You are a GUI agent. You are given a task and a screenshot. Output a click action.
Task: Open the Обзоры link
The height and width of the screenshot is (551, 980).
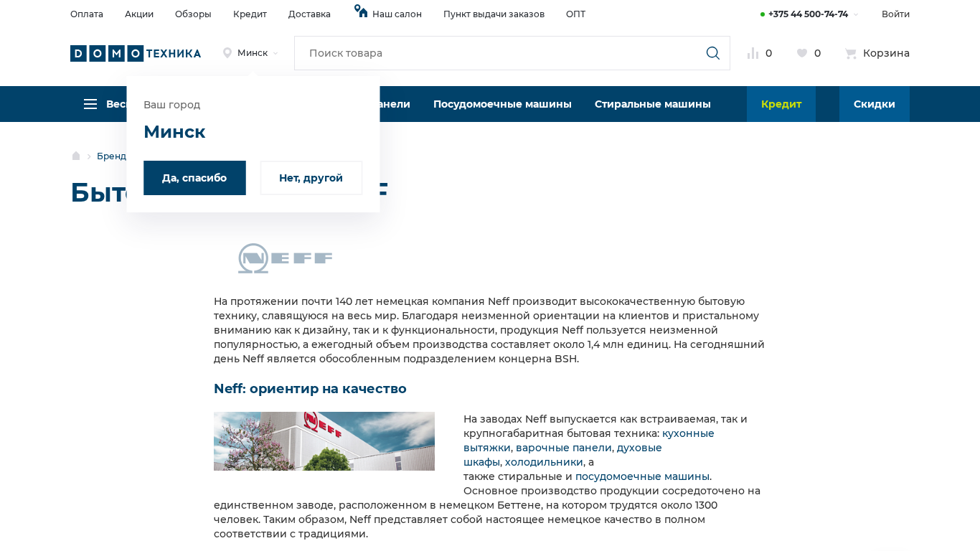tap(193, 14)
